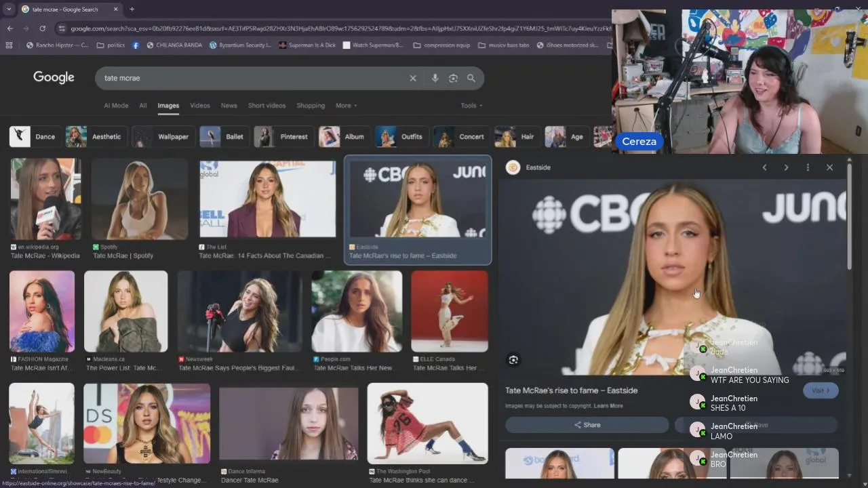Open the Shopping tab
This screenshot has width=868, height=488.
tap(311, 106)
